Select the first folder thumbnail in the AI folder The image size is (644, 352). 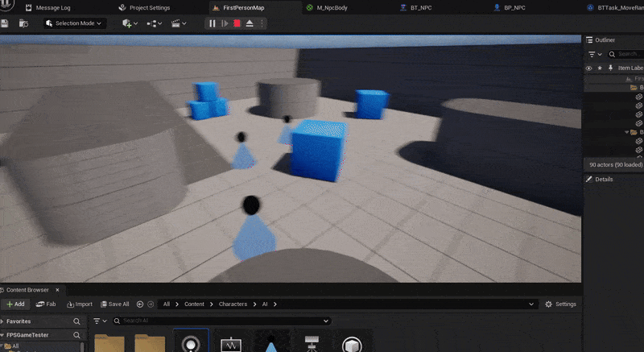tap(109, 342)
